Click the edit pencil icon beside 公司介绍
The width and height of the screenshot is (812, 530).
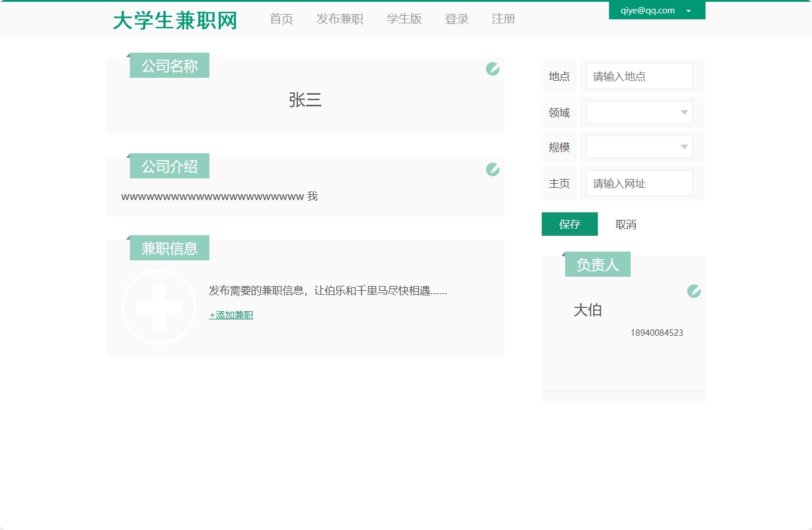[x=492, y=169]
